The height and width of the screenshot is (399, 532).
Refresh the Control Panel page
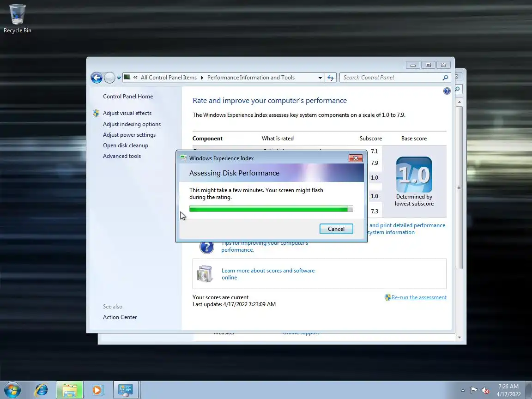[331, 78]
